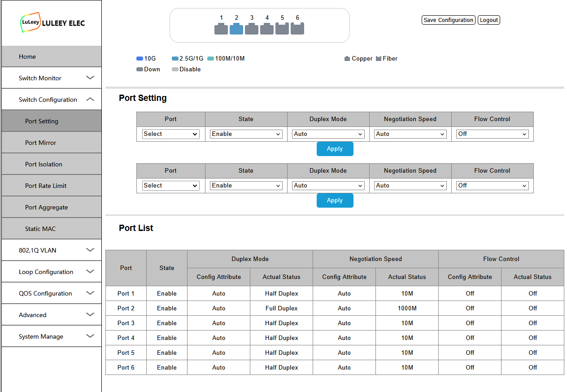Open the second State dropdown
Screen dimensions: 567x392
click(x=246, y=186)
